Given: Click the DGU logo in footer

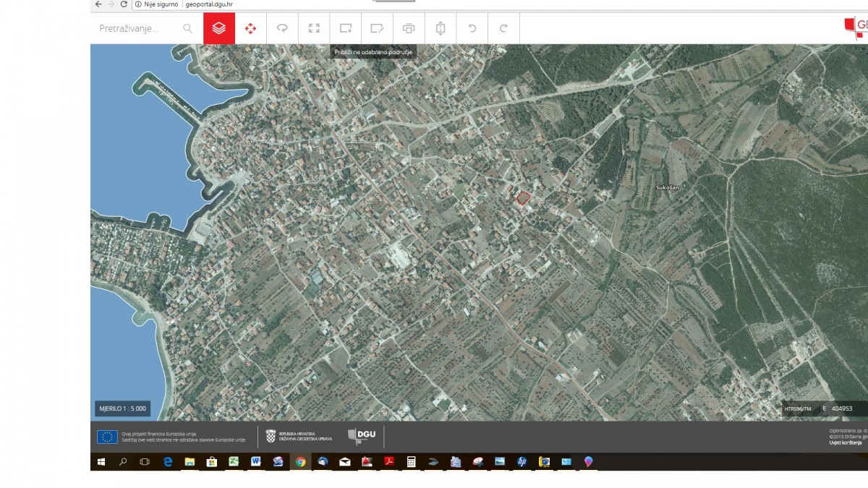Looking at the screenshot, I should pos(362,436).
